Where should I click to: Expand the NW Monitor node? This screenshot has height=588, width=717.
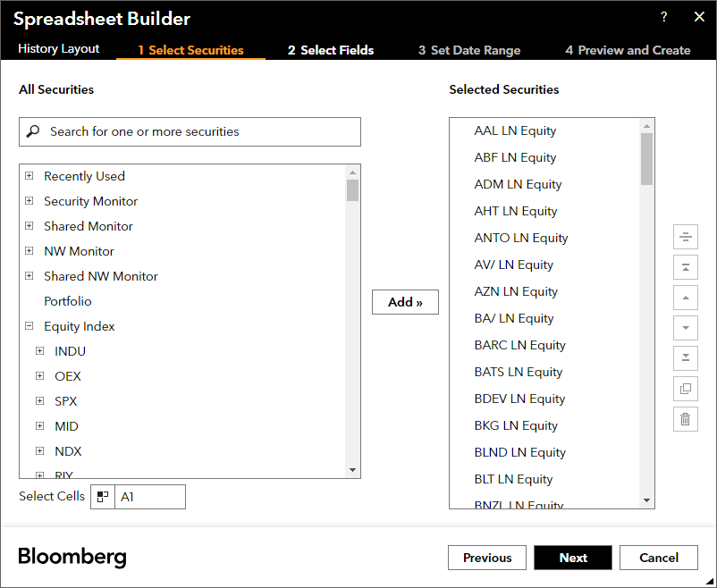[30, 250]
